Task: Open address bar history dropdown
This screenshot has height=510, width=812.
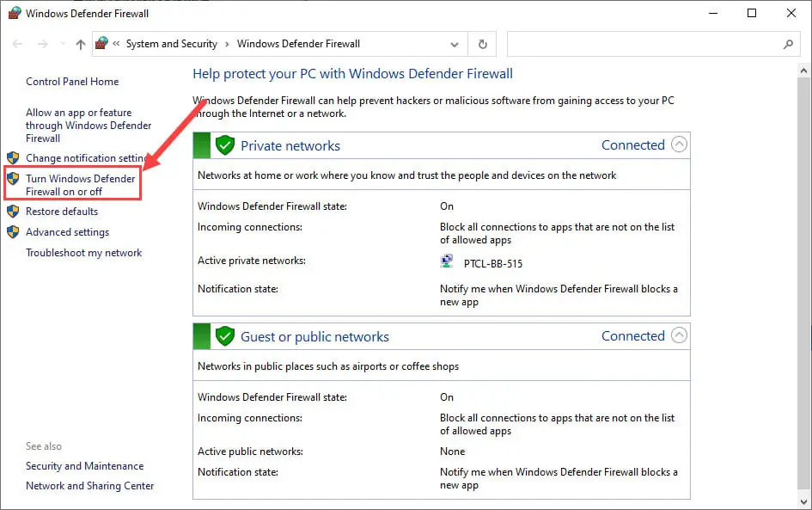Action: (x=455, y=45)
